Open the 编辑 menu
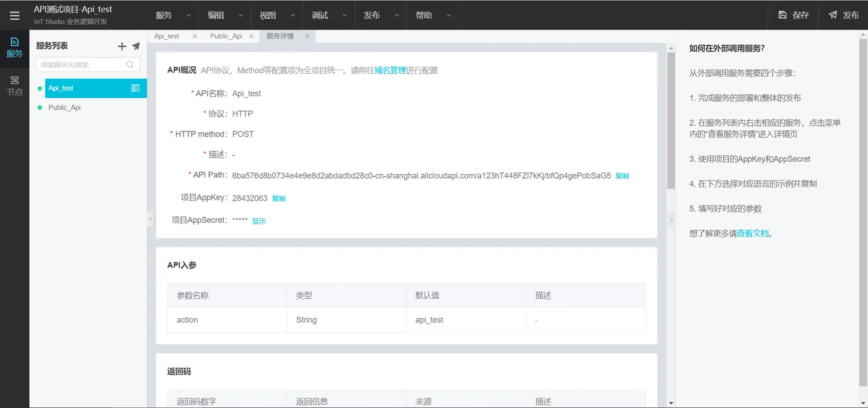This screenshot has width=868, height=408. [216, 15]
